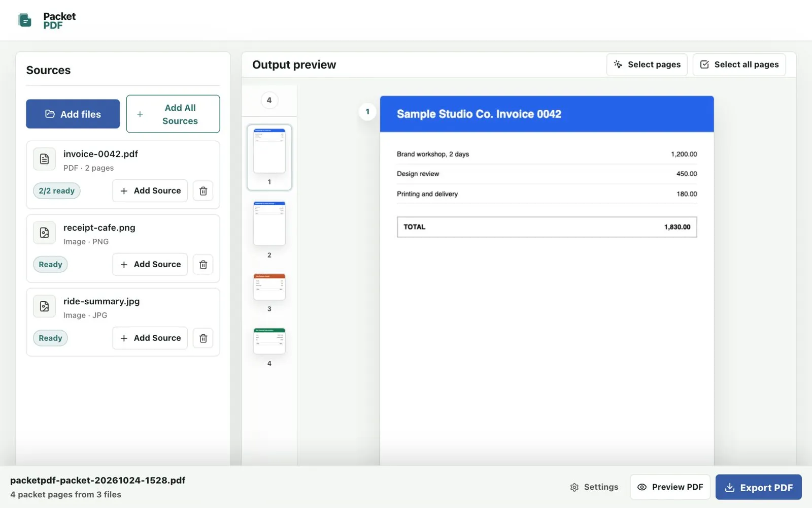Click the Brand workshop, 2 days line
The width and height of the screenshot is (812, 508).
coord(547,154)
